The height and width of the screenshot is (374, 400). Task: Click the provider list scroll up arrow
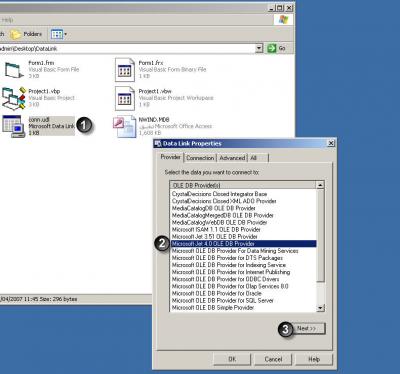(x=320, y=185)
